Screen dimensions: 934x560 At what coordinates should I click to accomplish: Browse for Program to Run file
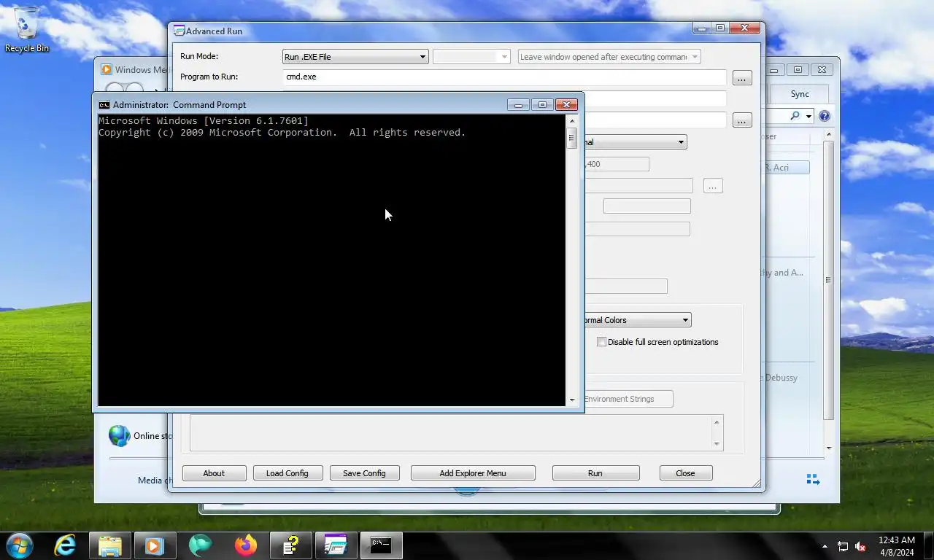pyautogui.click(x=742, y=78)
